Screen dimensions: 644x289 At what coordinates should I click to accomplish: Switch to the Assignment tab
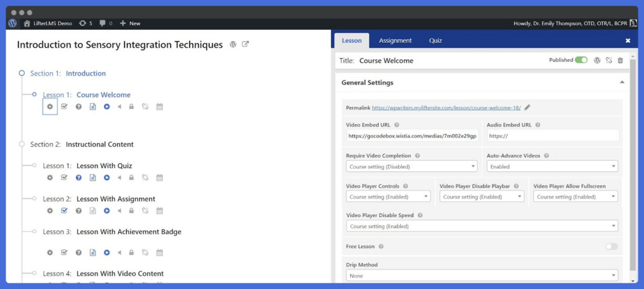[x=395, y=41]
